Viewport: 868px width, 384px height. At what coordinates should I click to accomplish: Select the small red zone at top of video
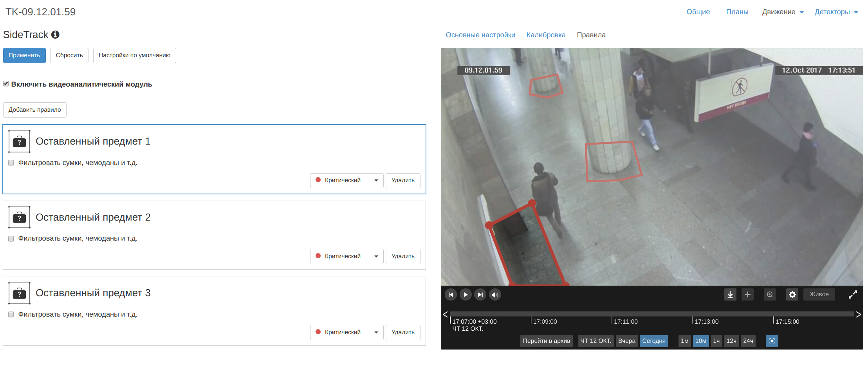546,86
